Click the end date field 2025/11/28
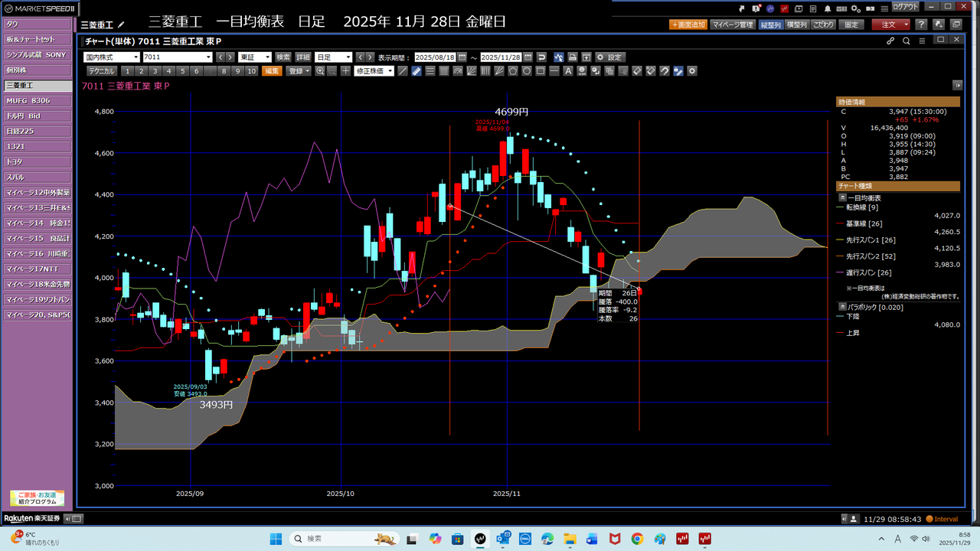 click(501, 57)
